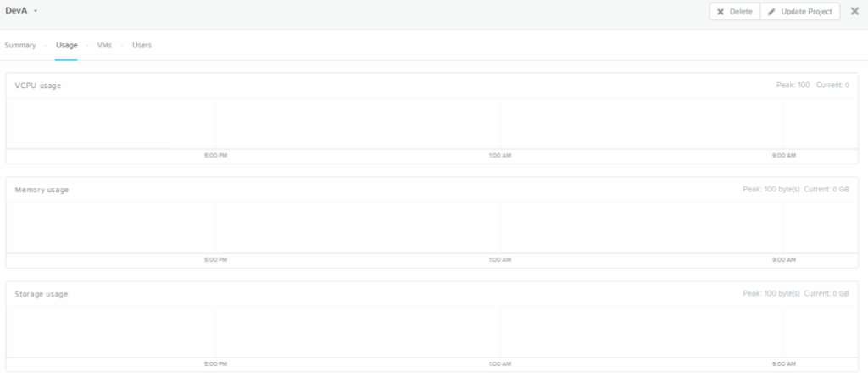The width and height of the screenshot is (868, 377).
Task: Click Storage usage Peak: 100 byte(s) label
Action: (771, 294)
